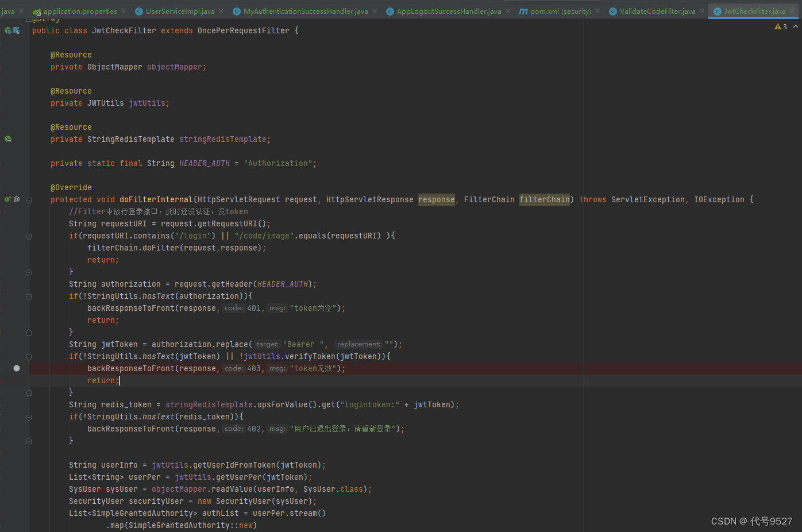Click class icon on MyAuthenticationSuccessHandler.java tab

click(237, 11)
